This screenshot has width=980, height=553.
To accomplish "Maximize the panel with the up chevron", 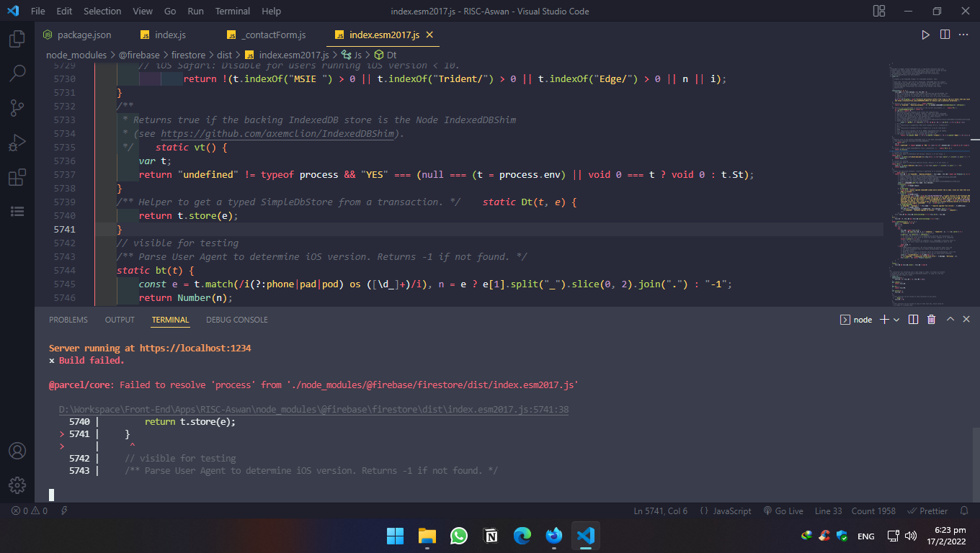I will (950, 320).
